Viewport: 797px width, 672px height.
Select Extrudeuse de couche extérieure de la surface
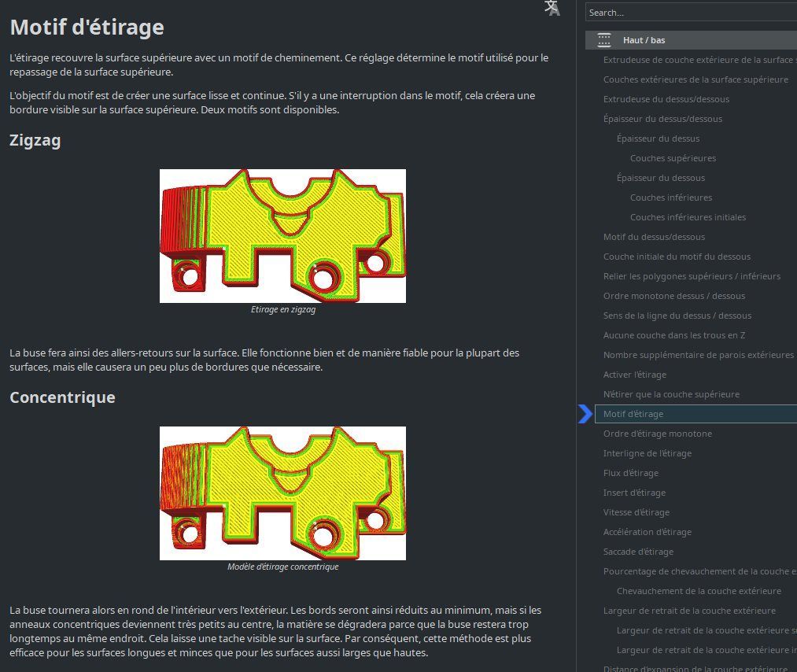[700, 60]
